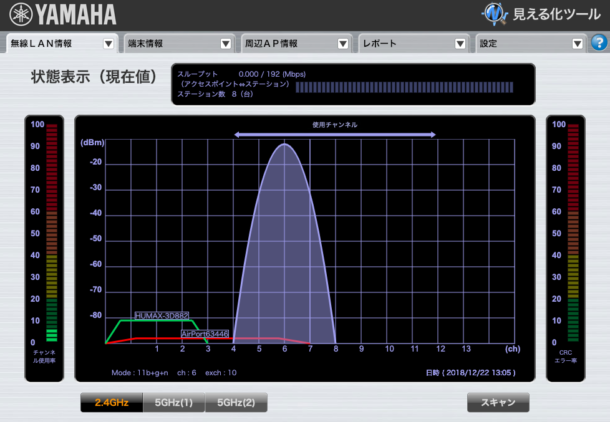Open the 端末情報 menu tab

pyautogui.click(x=179, y=44)
